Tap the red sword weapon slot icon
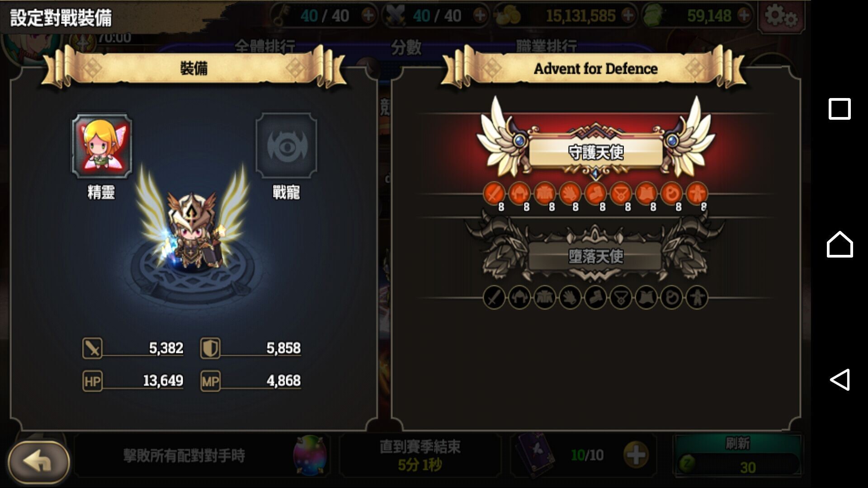The image size is (868, 488). click(494, 194)
